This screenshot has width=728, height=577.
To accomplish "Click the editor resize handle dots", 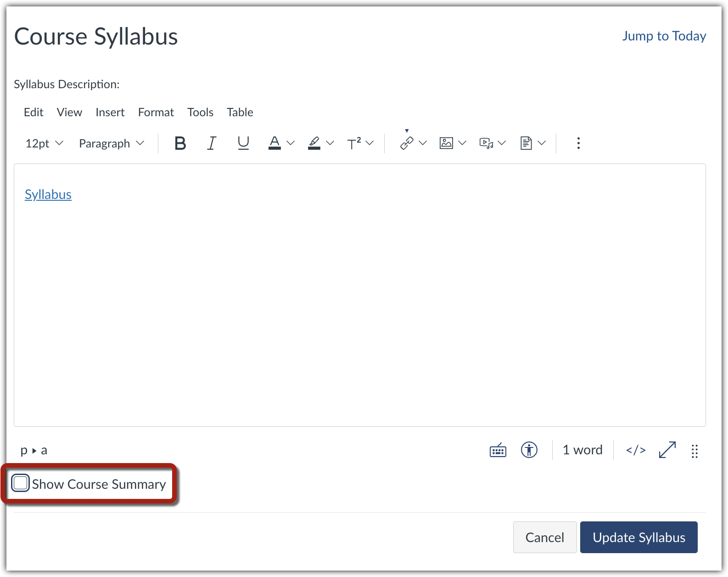I will pyautogui.click(x=694, y=451).
